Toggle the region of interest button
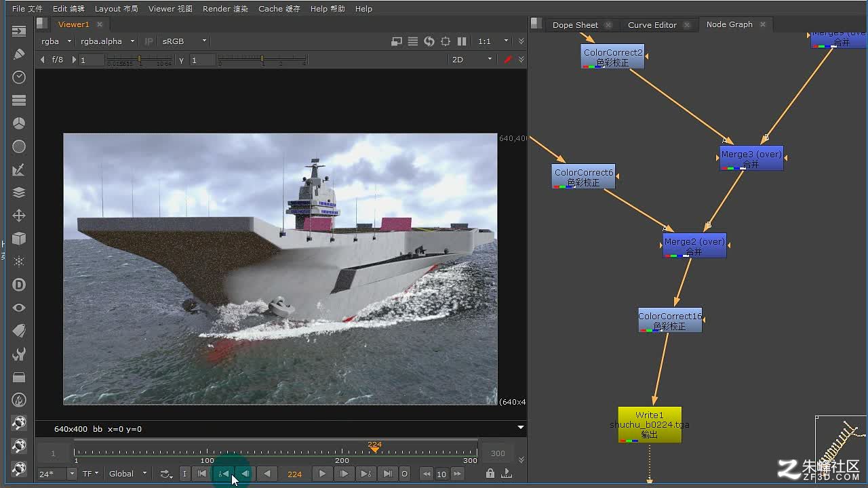Image resolution: width=868 pixels, height=488 pixels. click(446, 41)
